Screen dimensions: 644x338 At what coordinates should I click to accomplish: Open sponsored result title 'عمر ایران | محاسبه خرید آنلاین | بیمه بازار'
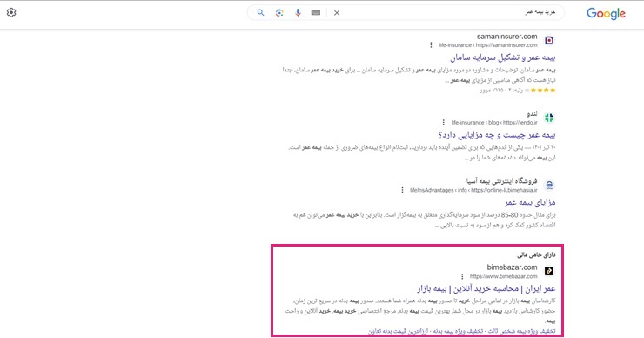click(x=486, y=288)
